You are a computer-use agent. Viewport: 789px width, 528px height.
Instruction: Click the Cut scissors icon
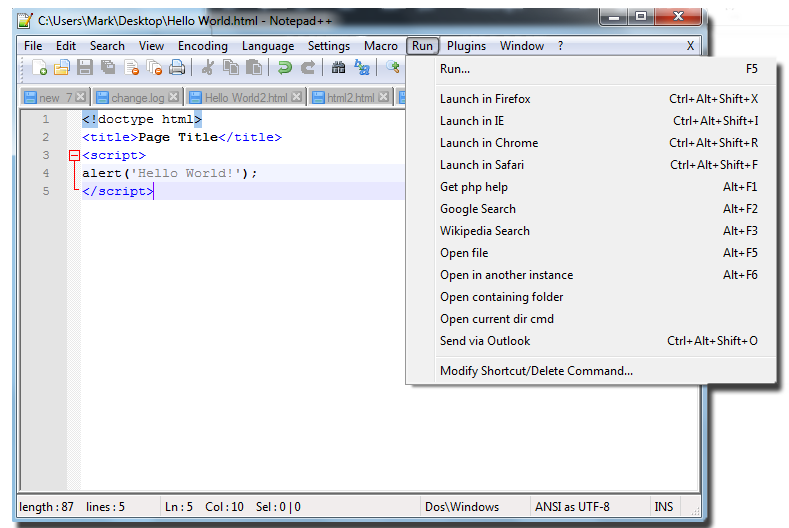click(x=207, y=67)
